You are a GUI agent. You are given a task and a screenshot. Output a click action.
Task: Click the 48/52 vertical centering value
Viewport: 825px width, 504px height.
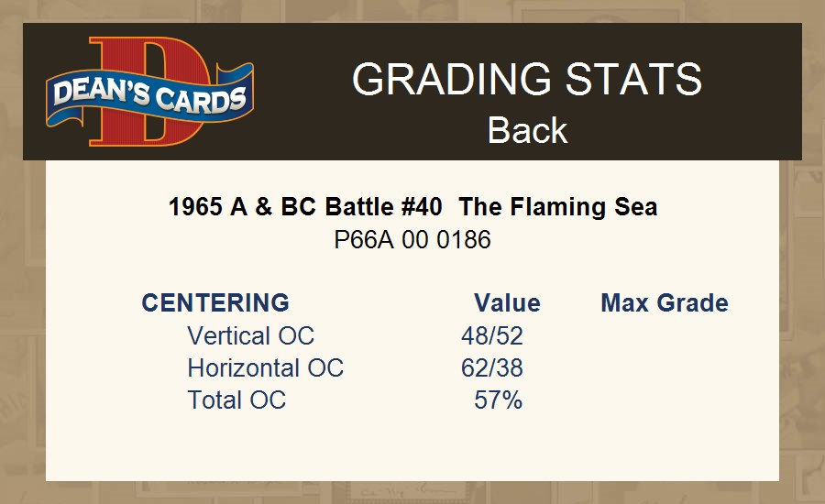[492, 336]
